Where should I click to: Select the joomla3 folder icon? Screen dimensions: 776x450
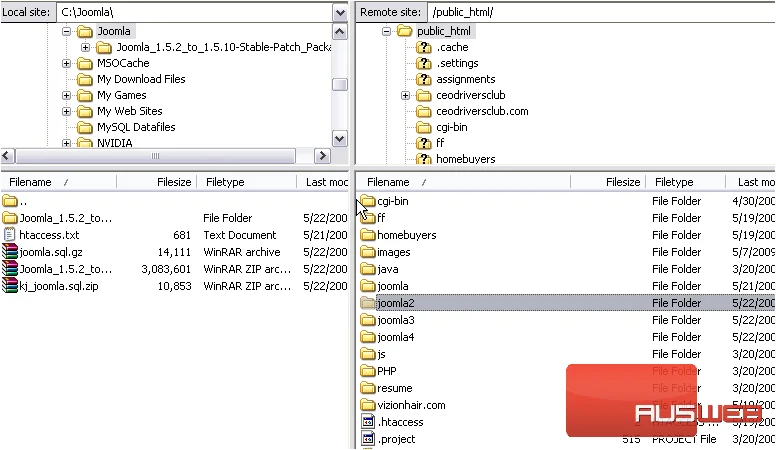[x=367, y=320]
